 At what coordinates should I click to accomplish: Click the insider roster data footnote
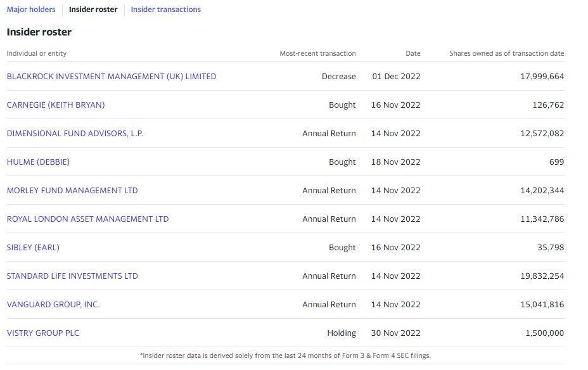tap(285, 355)
